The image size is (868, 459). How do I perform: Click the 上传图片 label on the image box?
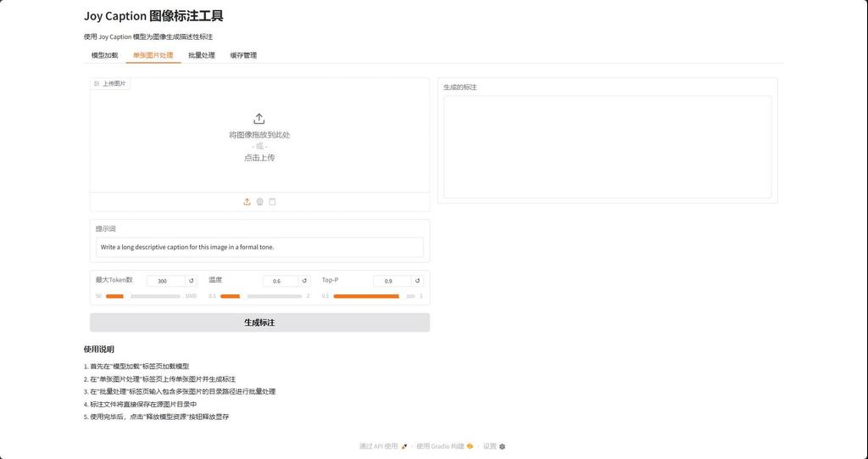click(x=110, y=84)
